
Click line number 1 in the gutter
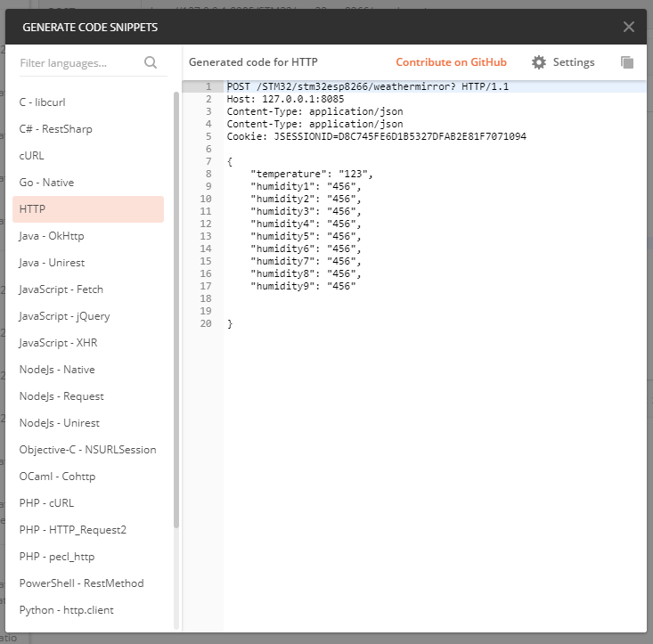[208, 86]
